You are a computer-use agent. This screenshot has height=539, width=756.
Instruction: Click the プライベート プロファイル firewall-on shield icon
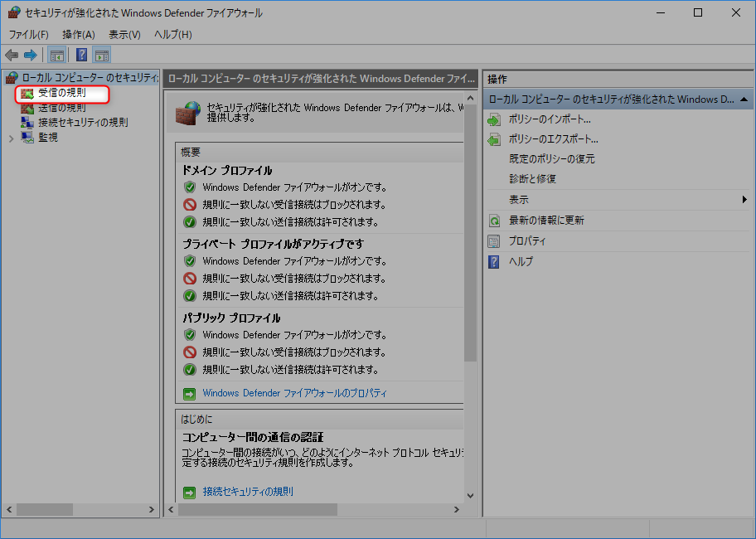point(190,261)
